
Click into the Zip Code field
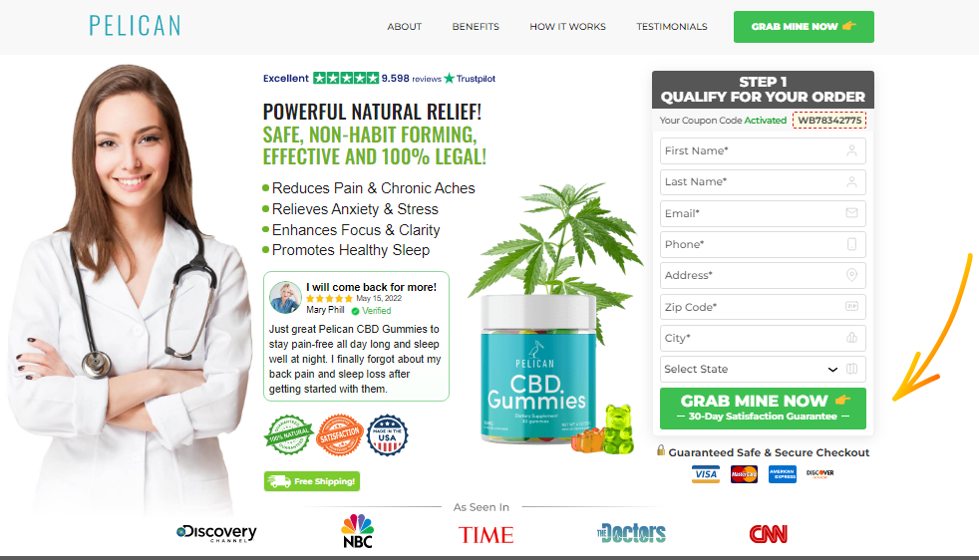[x=763, y=307]
